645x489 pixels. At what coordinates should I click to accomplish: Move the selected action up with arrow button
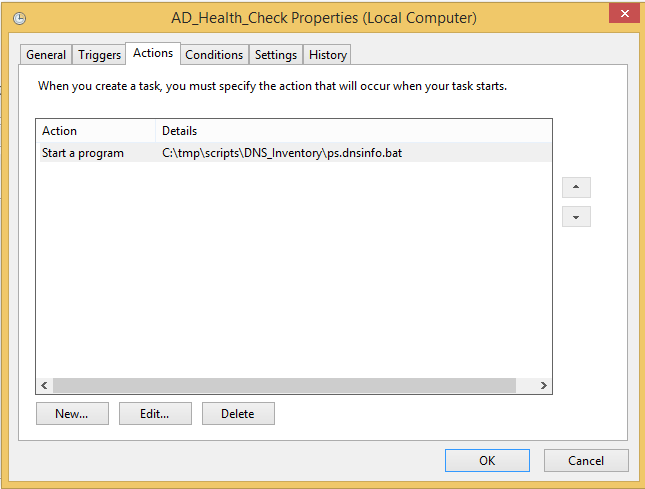pyautogui.click(x=576, y=187)
